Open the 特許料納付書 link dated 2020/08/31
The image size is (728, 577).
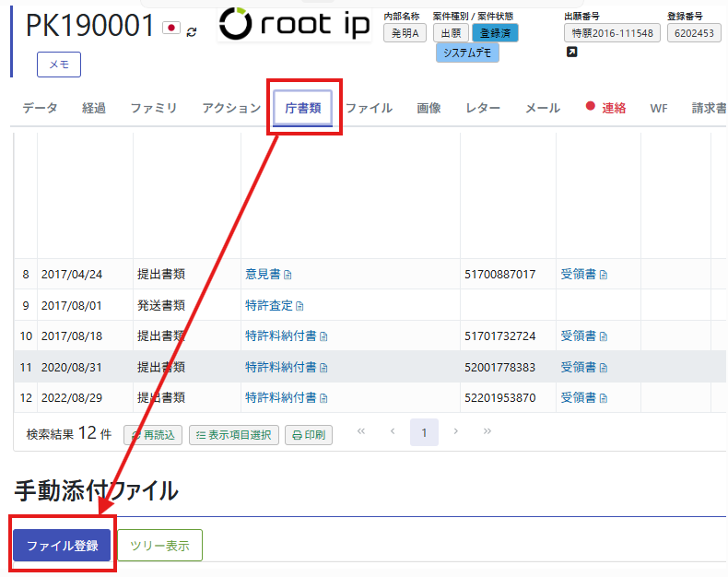coord(280,367)
